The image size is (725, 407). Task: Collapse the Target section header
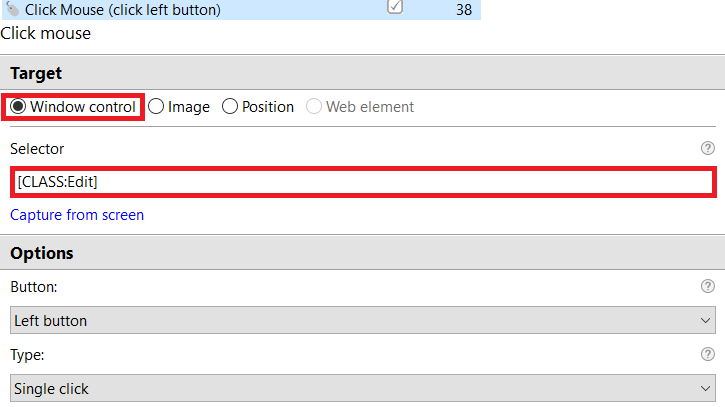362,73
